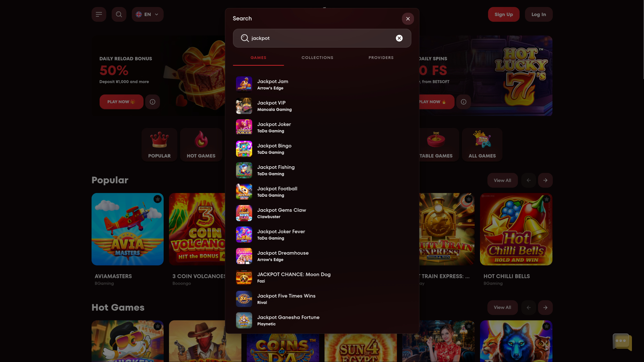The width and height of the screenshot is (644, 362).
Task: Select Jackpot VIP by Mancala Gaming
Action: click(322, 106)
